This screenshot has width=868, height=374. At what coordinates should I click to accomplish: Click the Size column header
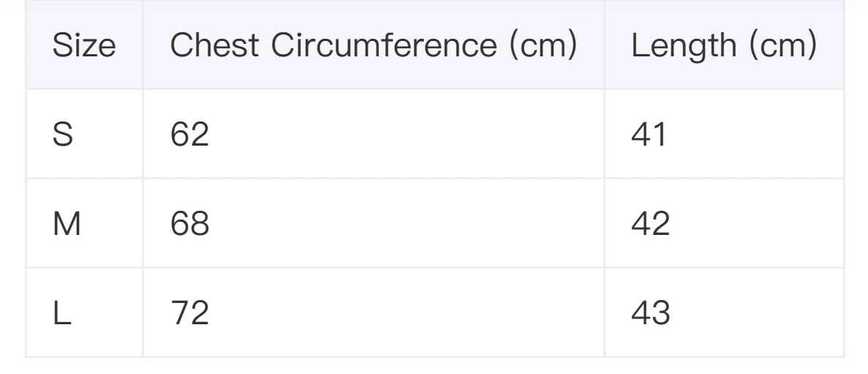pyautogui.click(x=84, y=45)
